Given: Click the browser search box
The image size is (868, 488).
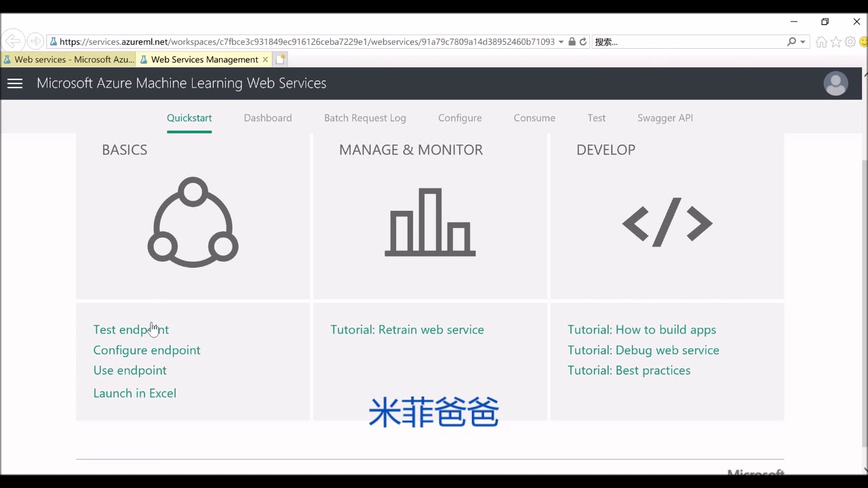Looking at the screenshot, I should (x=688, y=42).
